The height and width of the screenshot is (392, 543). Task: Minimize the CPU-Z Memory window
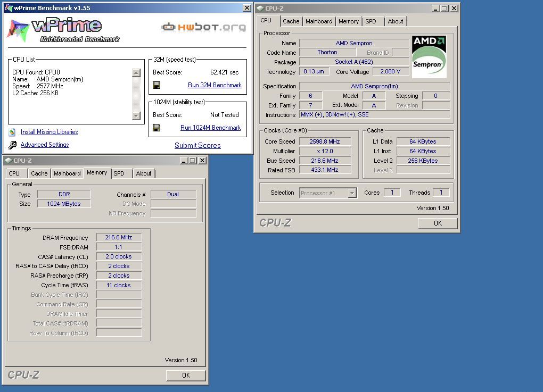tap(184, 161)
